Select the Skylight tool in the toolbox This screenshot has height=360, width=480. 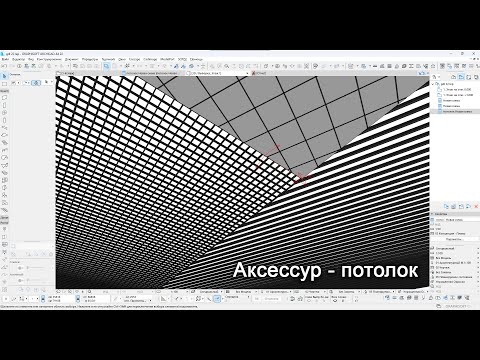point(4,173)
